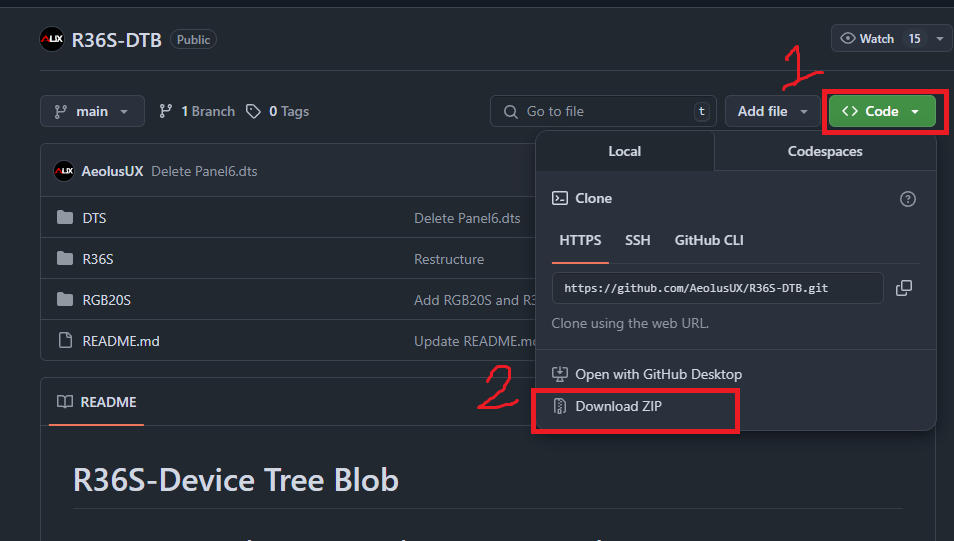Choose Open with GitHub Desktop
This screenshot has width=954, height=541.
coord(658,374)
